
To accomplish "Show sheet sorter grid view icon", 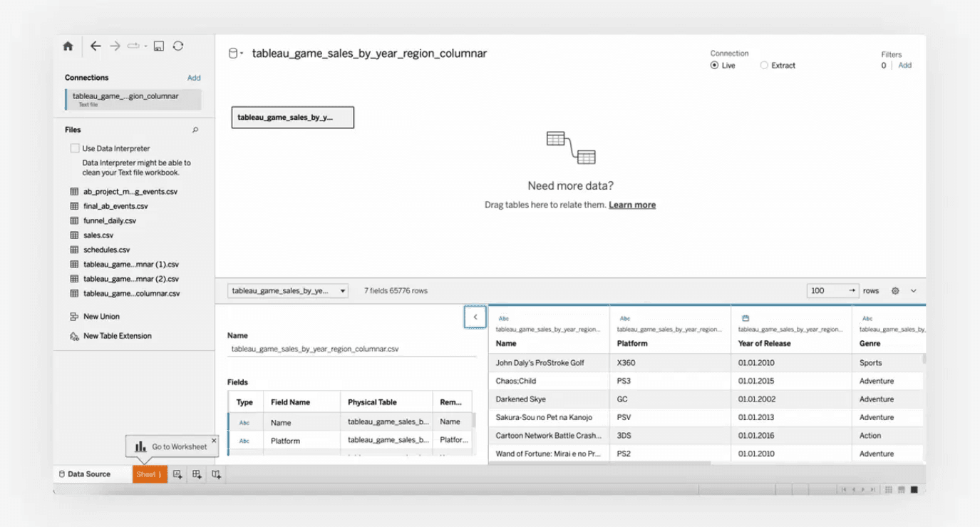I will tap(889, 490).
